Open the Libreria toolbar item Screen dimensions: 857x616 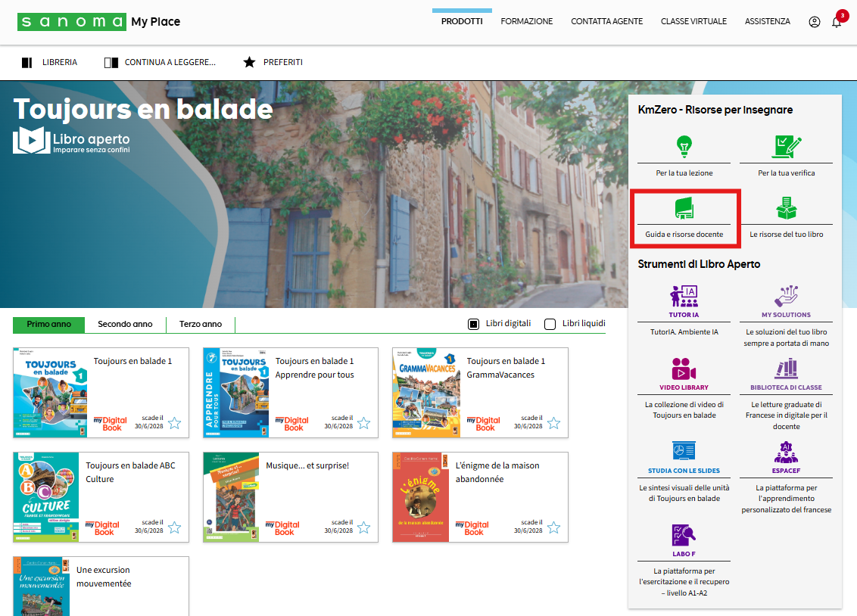click(x=49, y=62)
